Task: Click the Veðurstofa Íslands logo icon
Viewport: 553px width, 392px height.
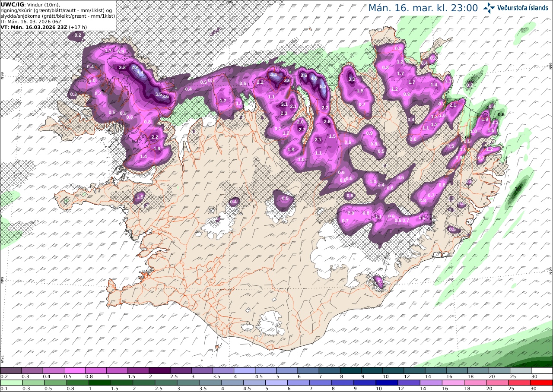Action: click(x=489, y=8)
